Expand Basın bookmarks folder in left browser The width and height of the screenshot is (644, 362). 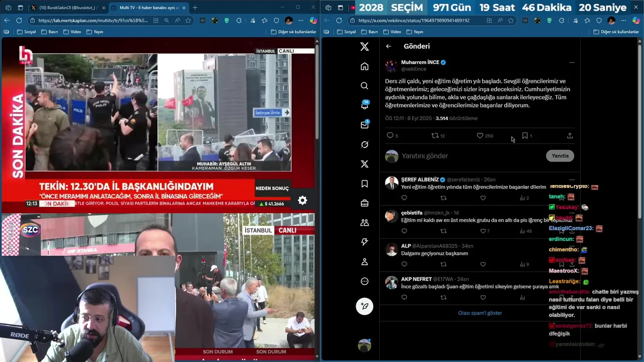[x=49, y=32]
